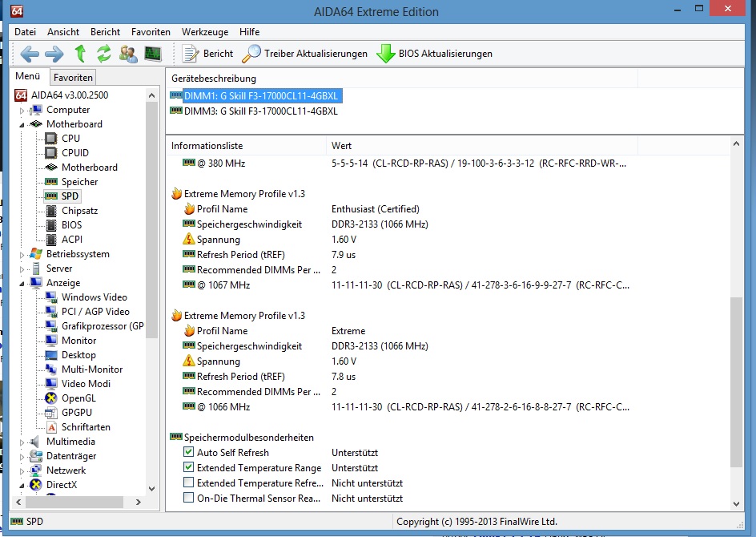
Task: Select the Profil Name Extreme row
Action: pos(273,331)
